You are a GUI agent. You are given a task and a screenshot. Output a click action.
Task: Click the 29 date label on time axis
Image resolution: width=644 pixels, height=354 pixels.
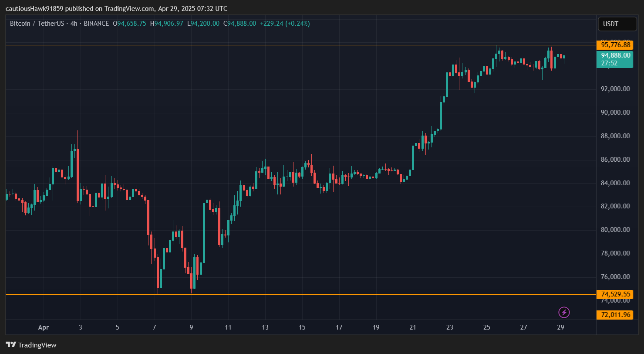point(560,327)
